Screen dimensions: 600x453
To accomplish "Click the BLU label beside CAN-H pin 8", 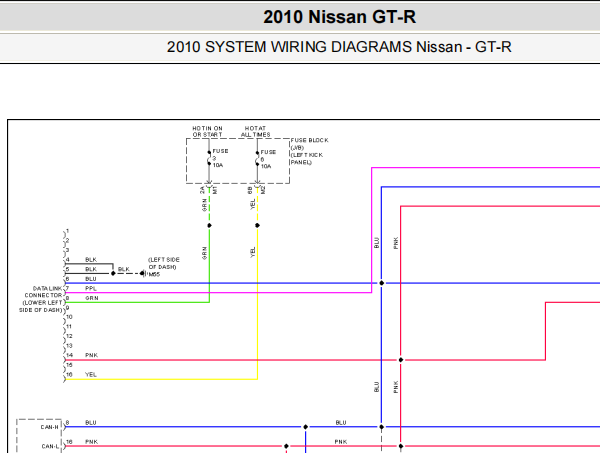I will coord(91,422).
